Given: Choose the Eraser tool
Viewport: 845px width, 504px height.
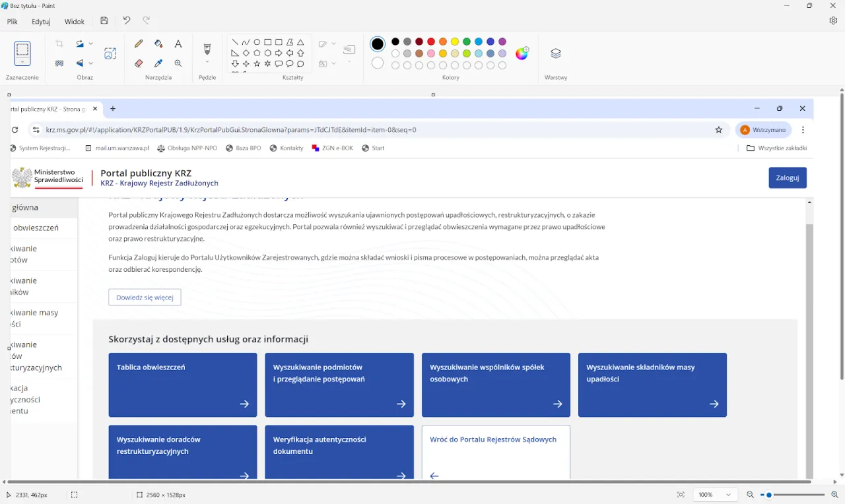Looking at the screenshot, I should click(x=139, y=63).
